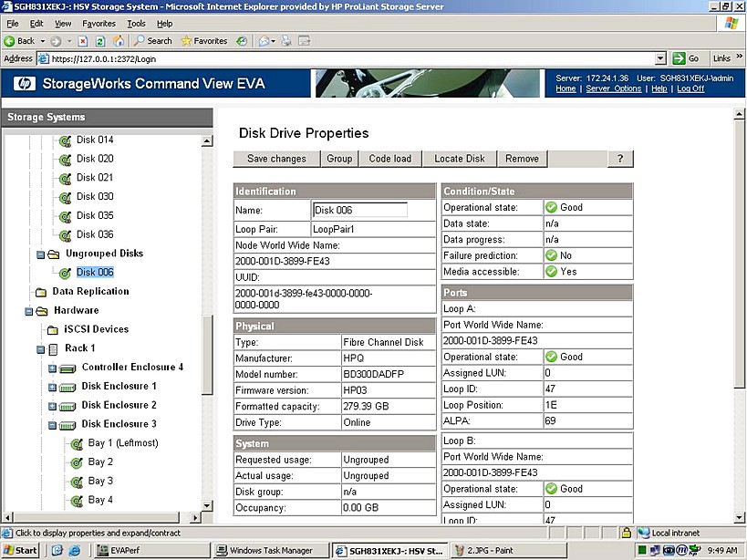The image size is (747, 560).
Task: Open Favorites star toolbar icon
Action: pos(204,41)
